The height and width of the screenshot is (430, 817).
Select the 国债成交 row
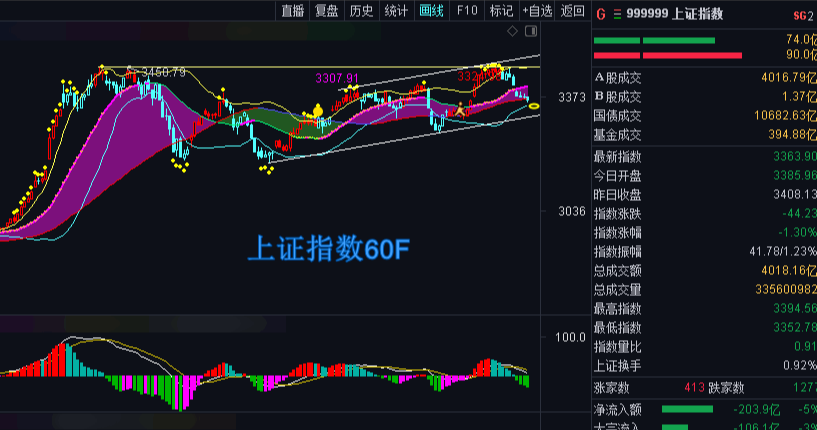pos(704,116)
